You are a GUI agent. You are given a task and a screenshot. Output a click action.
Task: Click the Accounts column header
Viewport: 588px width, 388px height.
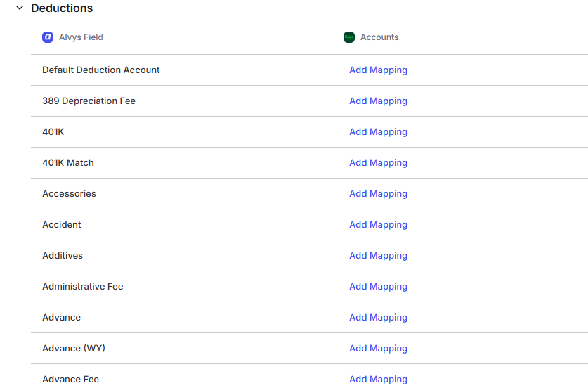[379, 37]
